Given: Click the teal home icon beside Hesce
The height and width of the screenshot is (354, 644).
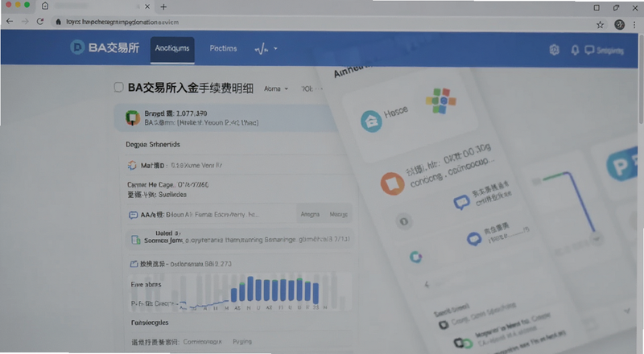Looking at the screenshot, I should (371, 121).
